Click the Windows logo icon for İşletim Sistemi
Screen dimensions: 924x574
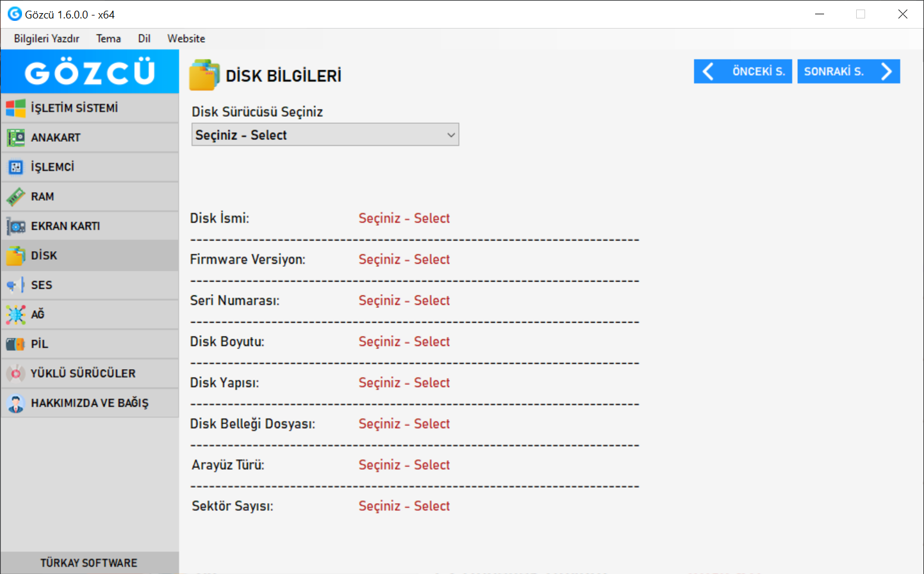15,108
